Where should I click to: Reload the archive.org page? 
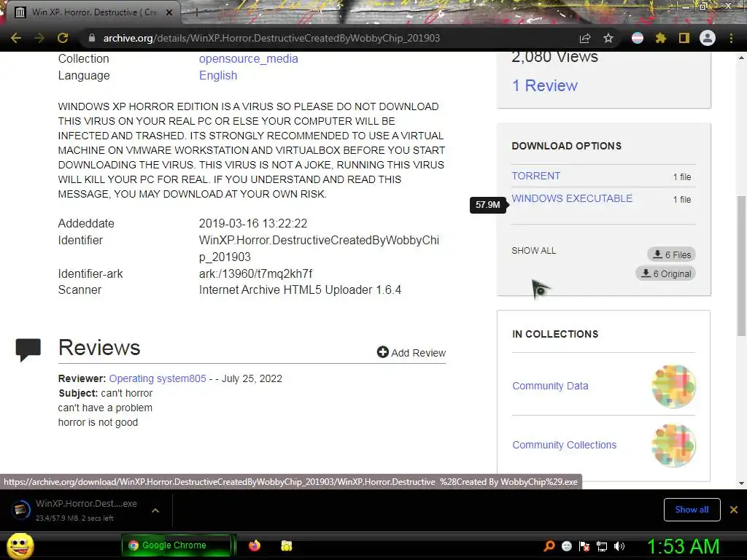(x=63, y=38)
